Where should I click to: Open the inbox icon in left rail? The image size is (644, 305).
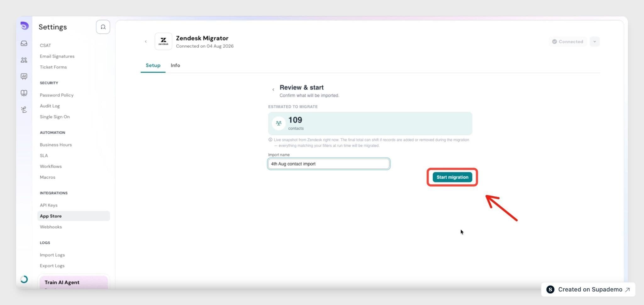24,43
